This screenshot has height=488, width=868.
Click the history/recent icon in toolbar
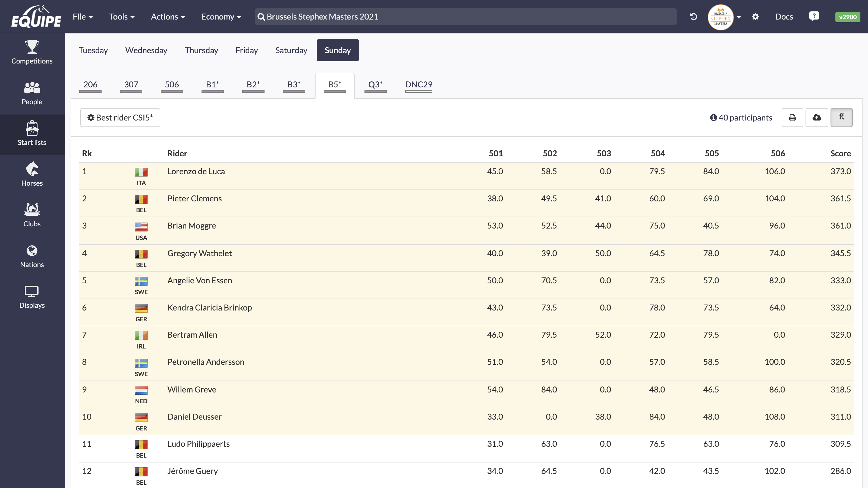pos(693,17)
